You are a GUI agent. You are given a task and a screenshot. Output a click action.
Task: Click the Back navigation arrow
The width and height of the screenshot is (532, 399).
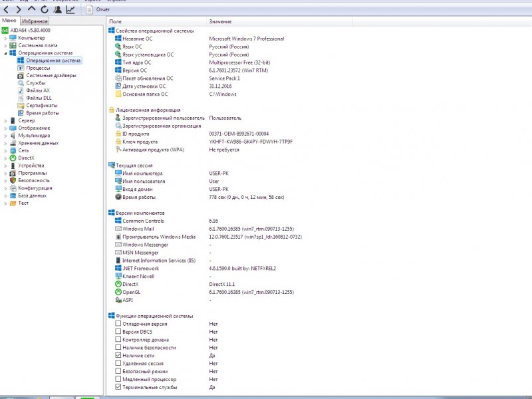(6, 10)
